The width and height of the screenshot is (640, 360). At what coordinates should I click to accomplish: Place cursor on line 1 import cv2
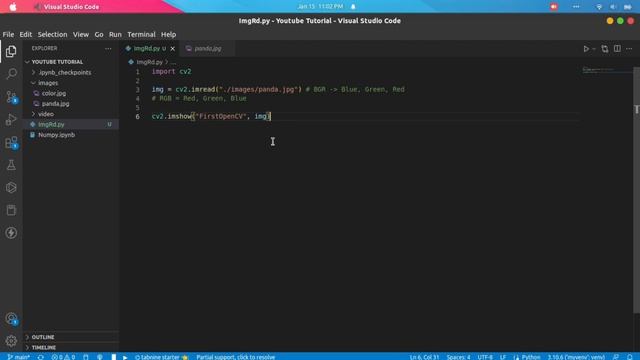pos(171,71)
